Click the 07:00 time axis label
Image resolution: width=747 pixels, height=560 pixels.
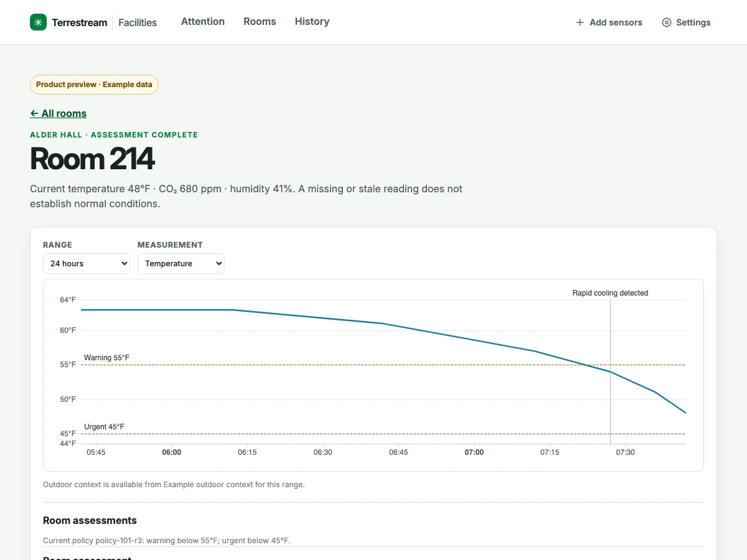coord(474,452)
